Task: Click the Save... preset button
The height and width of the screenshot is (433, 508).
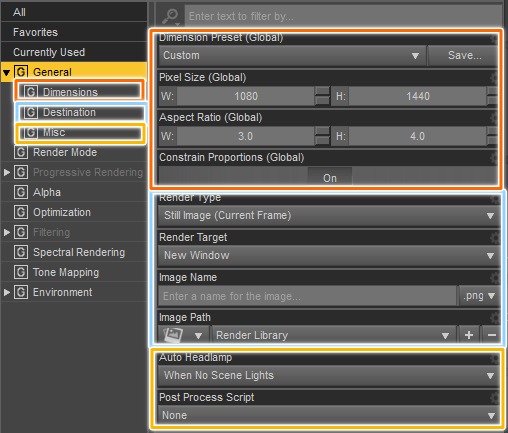Action: tap(463, 55)
